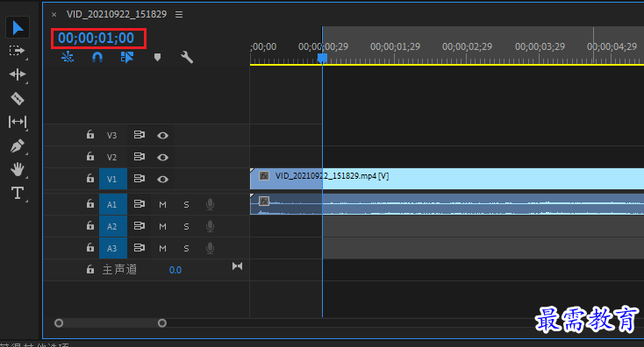This screenshot has height=347, width=644.
Task: Select the Type tool
Action: coord(18,193)
